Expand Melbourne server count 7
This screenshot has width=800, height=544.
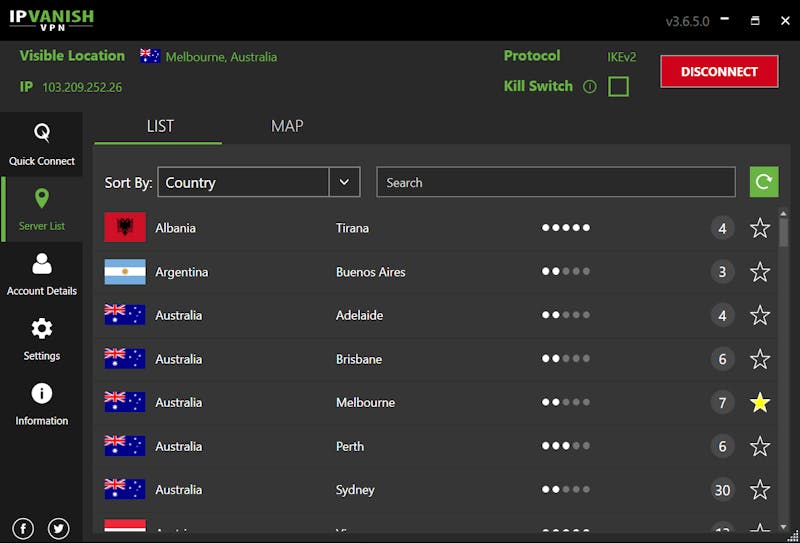(x=722, y=403)
